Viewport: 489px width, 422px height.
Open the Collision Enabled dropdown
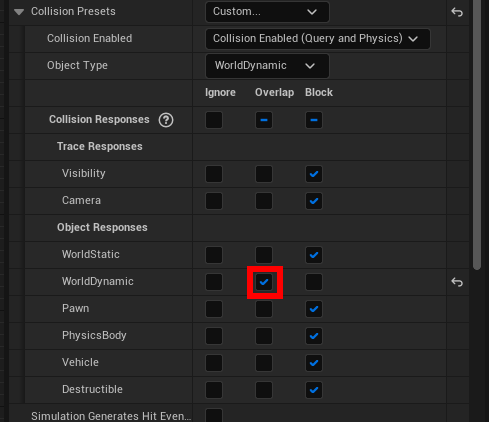point(318,39)
